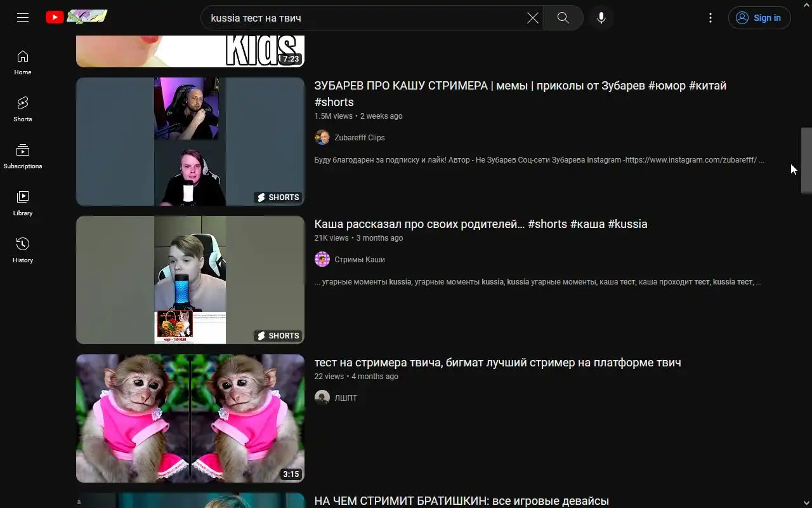Visit Стримы Каши channel name
The image size is (812, 508).
360,259
